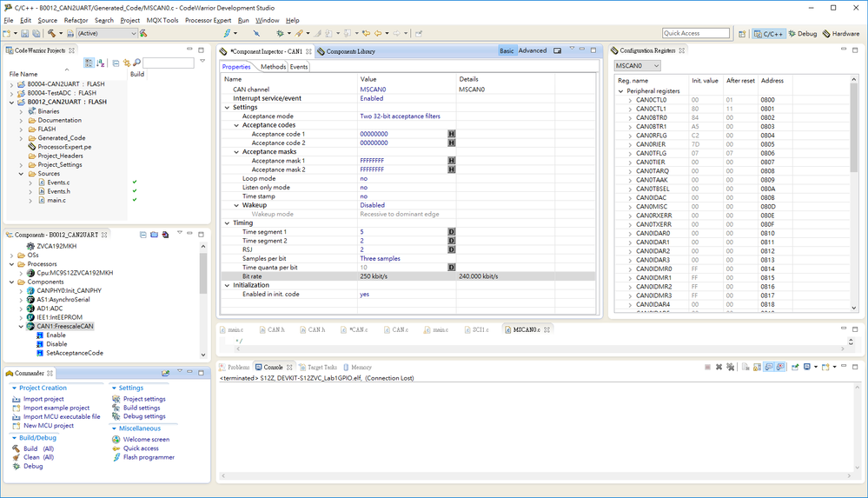Click the Save icon in main toolbar
The height and width of the screenshot is (498, 868).
25,33
